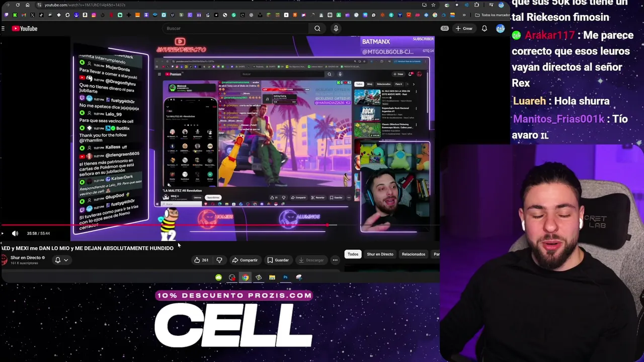Open Photoshop from the taskbar
The height and width of the screenshot is (362, 644).
pyautogui.click(x=285, y=278)
